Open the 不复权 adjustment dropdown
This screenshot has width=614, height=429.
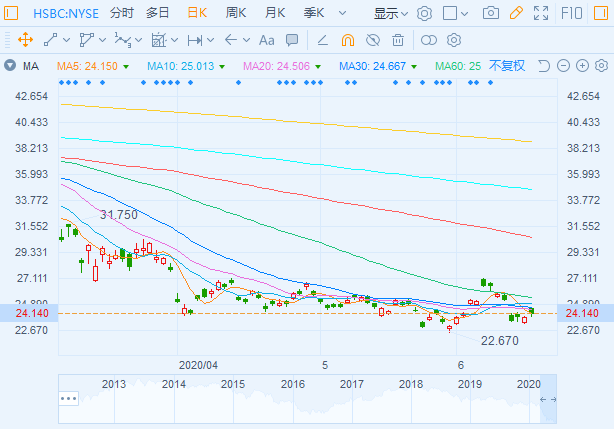coord(506,66)
